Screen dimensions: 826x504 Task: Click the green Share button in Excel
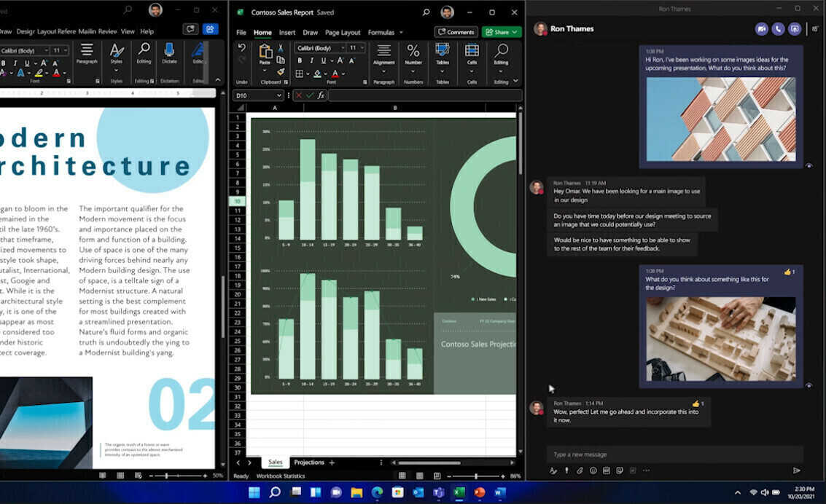pos(501,32)
